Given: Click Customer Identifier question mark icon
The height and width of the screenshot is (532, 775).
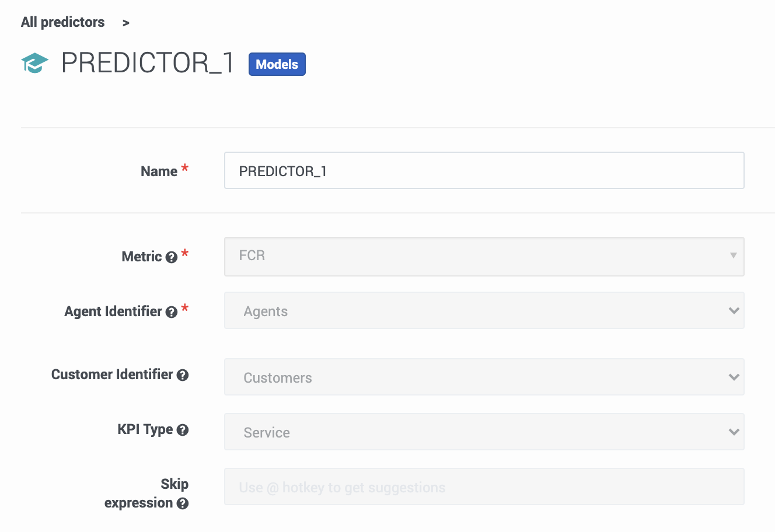Looking at the screenshot, I should click(x=183, y=375).
